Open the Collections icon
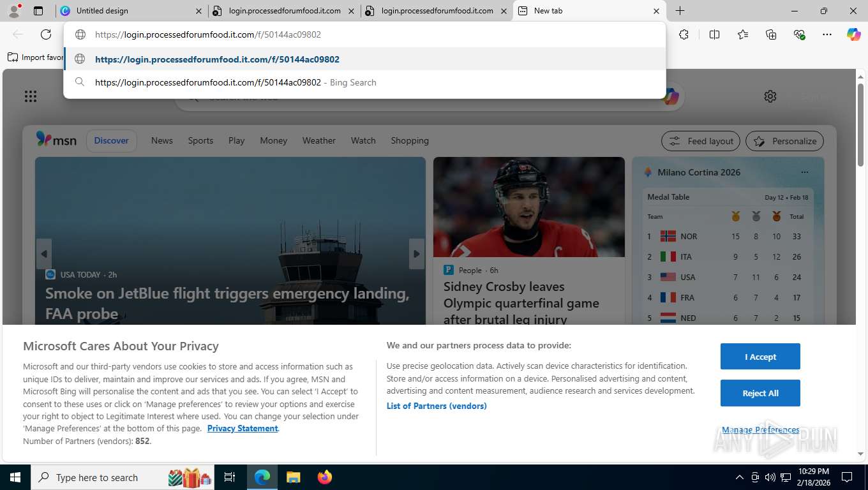Screen dimensions: 868x490 pos(771,34)
